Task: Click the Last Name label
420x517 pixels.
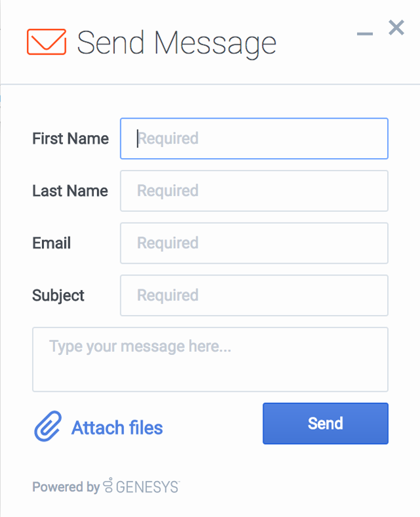Action: point(70,191)
